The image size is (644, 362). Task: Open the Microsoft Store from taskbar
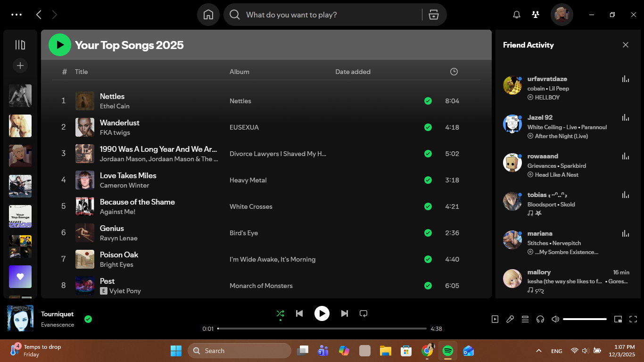406,351
